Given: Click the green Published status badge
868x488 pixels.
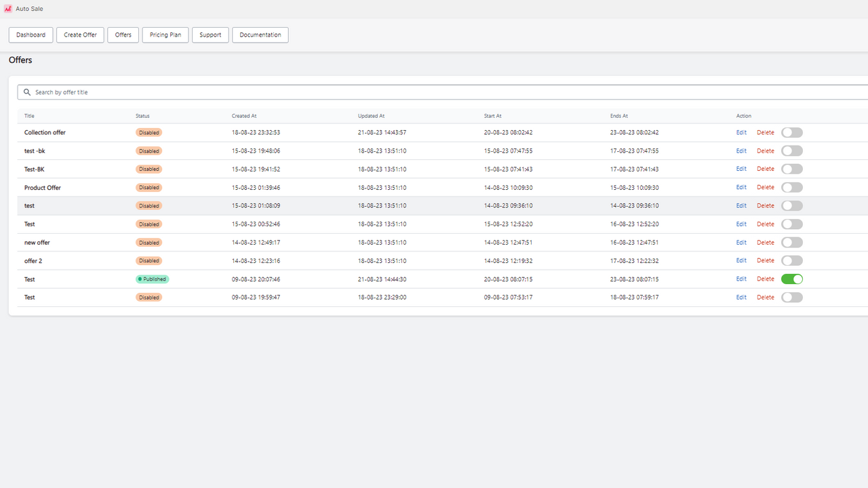Looking at the screenshot, I should click(152, 279).
